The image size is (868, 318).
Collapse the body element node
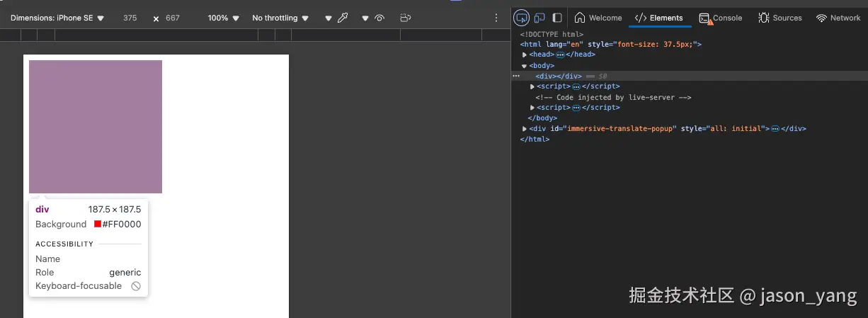525,65
